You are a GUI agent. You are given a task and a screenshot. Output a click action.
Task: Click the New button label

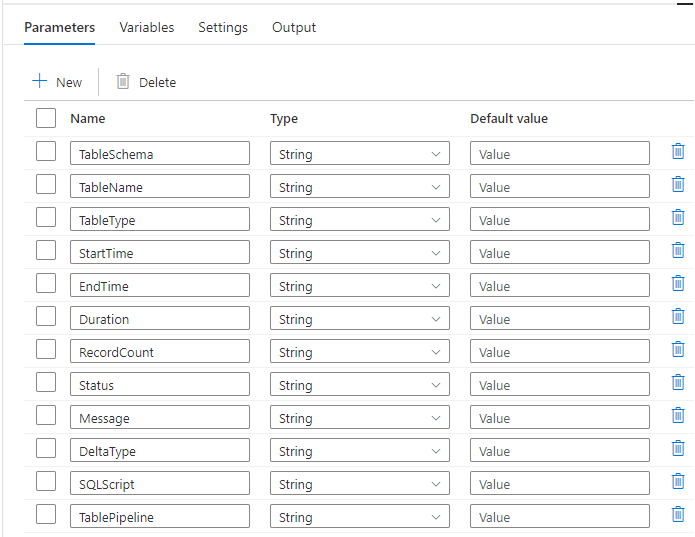(x=69, y=82)
